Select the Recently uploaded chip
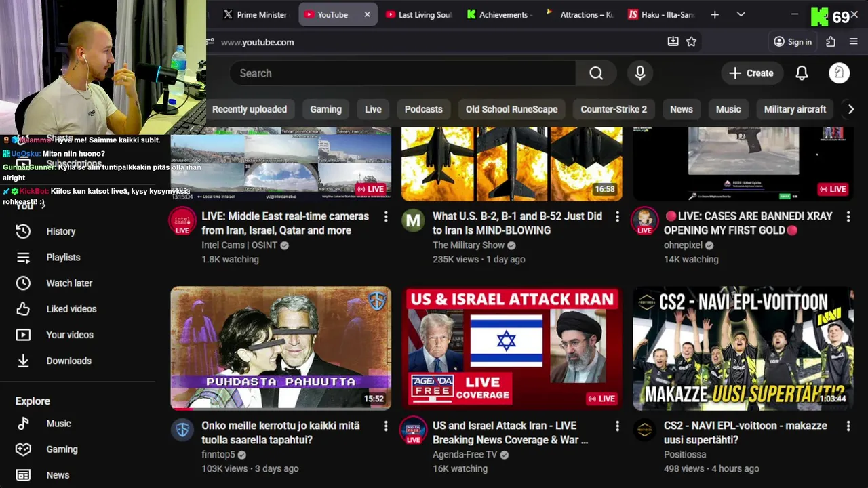This screenshot has width=868, height=488. [250, 109]
